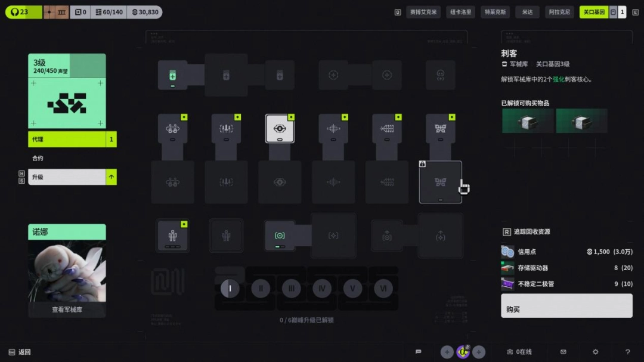Click the 购买 purchase button
The height and width of the screenshot is (362, 644).
pos(566,306)
